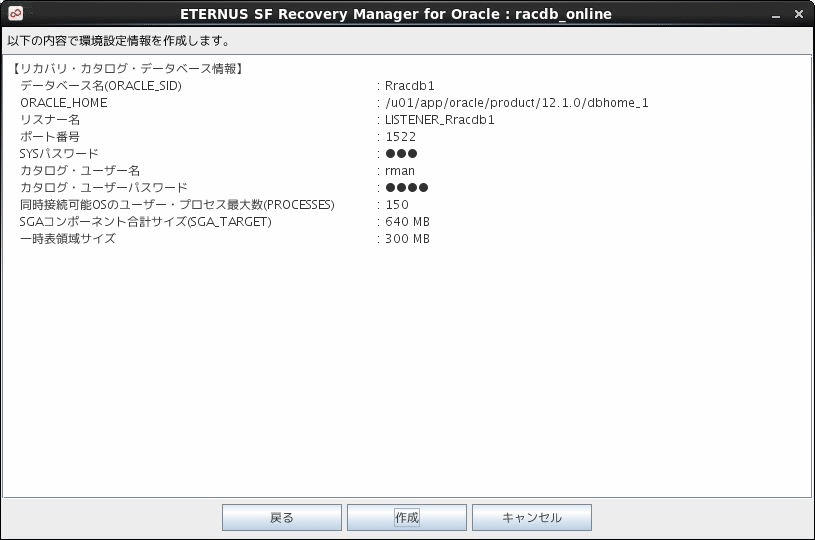Click the masked catalog user password value
Image resolution: width=815 pixels, height=540 pixels.
point(407,188)
